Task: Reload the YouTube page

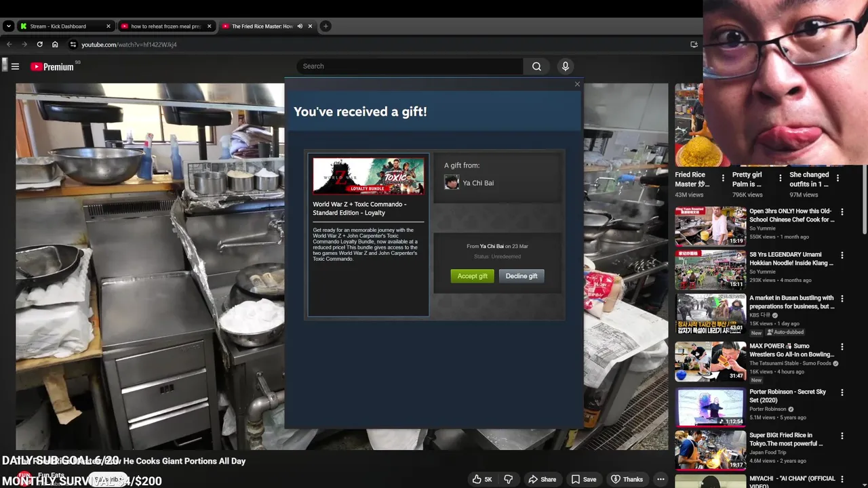Action: click(39, 45)
